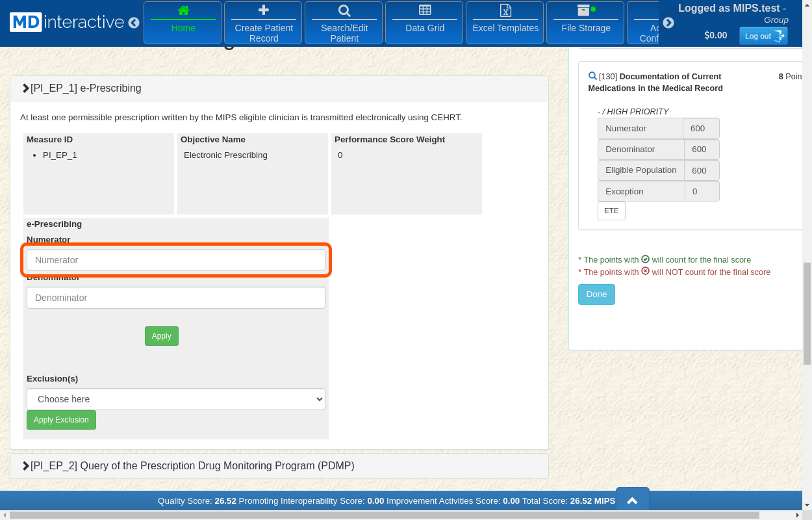812x520 pixels.
Task: Click the right arrow to scroll navigation
Action: click(668, 23)
